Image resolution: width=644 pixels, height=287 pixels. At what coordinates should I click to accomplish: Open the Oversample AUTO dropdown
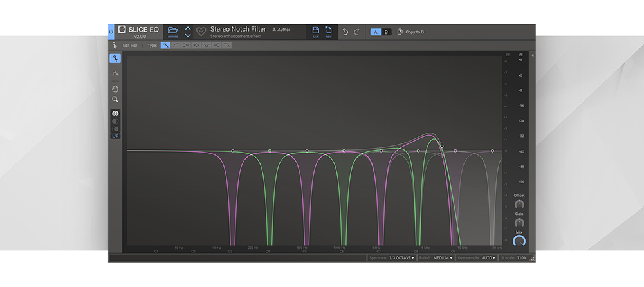click(488, 257)
